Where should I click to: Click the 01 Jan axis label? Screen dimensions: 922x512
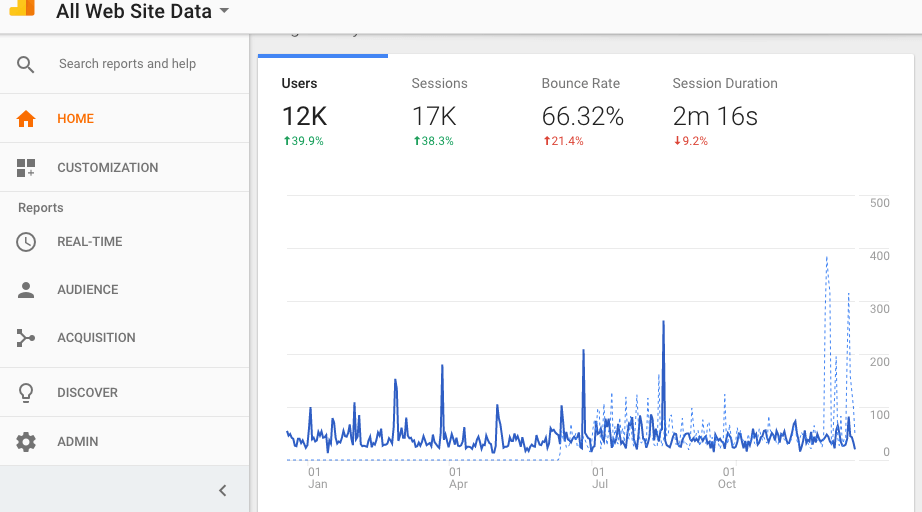[x=318, y=478]
